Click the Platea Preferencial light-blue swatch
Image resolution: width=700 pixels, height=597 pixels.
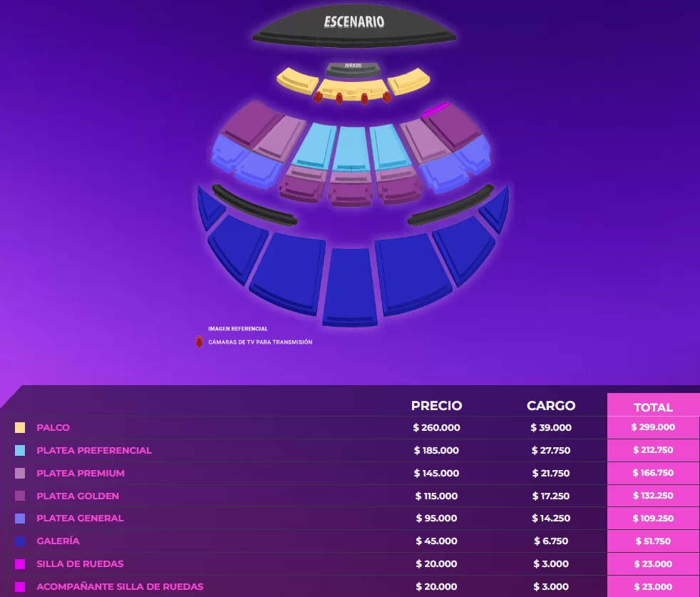point(20,451)
